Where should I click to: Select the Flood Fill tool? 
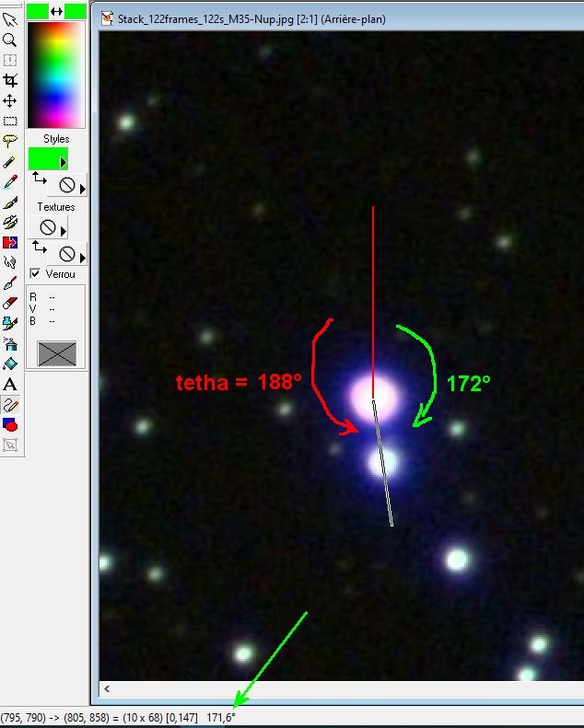10,364
